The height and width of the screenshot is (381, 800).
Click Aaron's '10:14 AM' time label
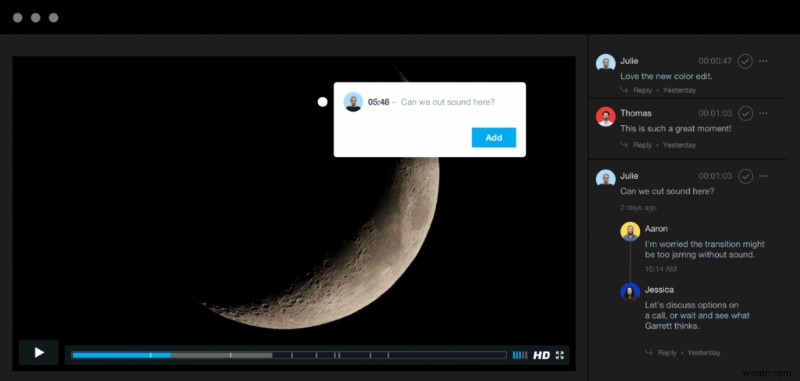[661, 269]
